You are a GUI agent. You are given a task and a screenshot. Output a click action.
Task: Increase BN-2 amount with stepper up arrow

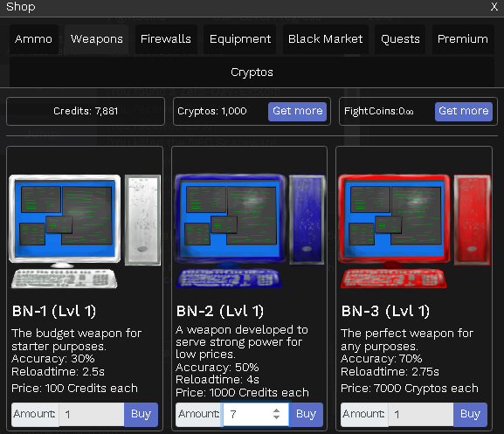pyautogui.click(x=276, y=410)
